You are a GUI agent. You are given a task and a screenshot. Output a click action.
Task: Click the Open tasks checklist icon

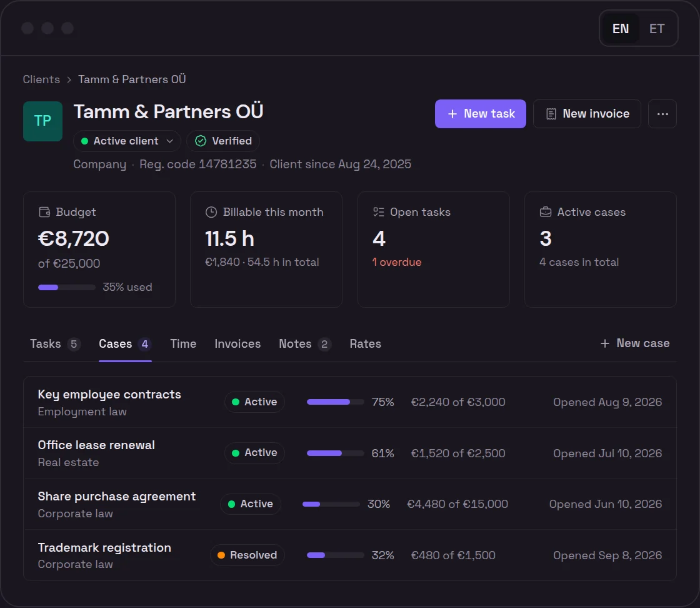[x=379, y=212]
